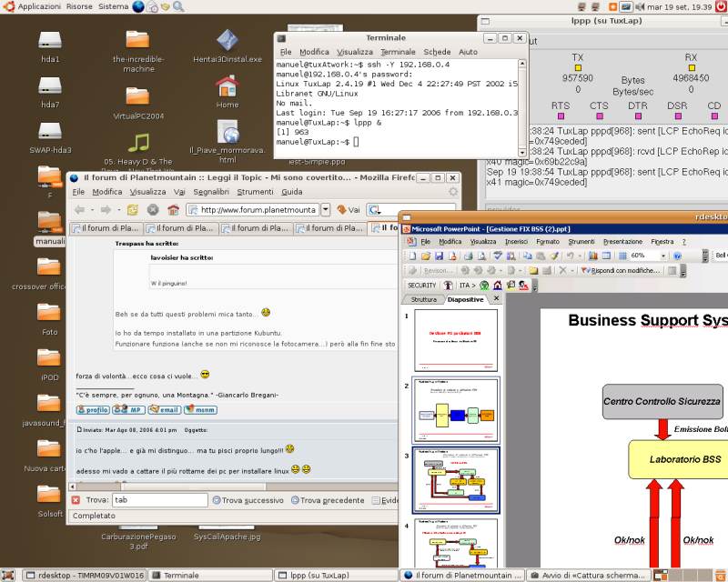Click the RTS indicator square in lppp
Screen dimensions: 728x582
point(561,116)
